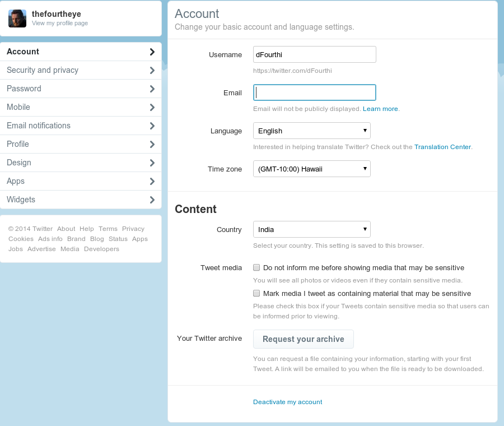Open Design settings

click(x=81, y=163)
